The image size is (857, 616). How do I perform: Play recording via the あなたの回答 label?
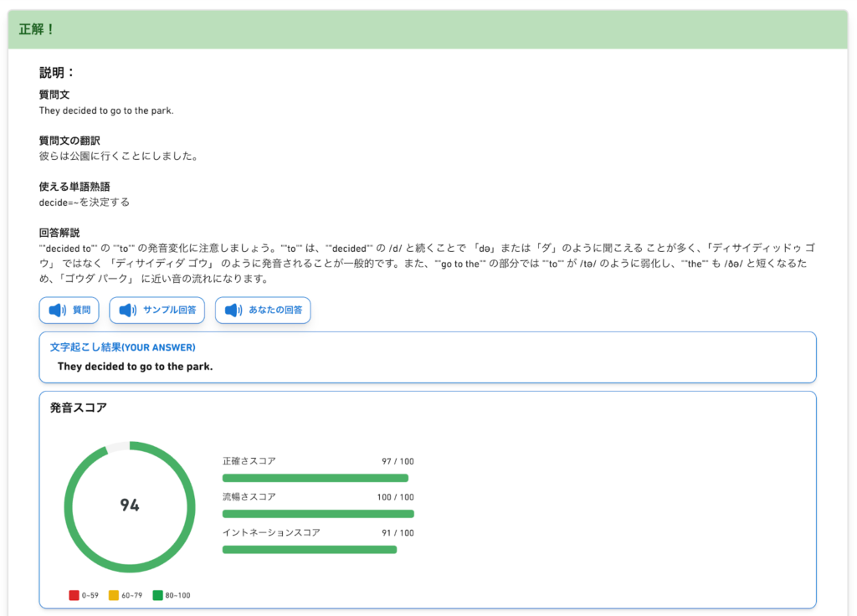(x=275, y=311)
